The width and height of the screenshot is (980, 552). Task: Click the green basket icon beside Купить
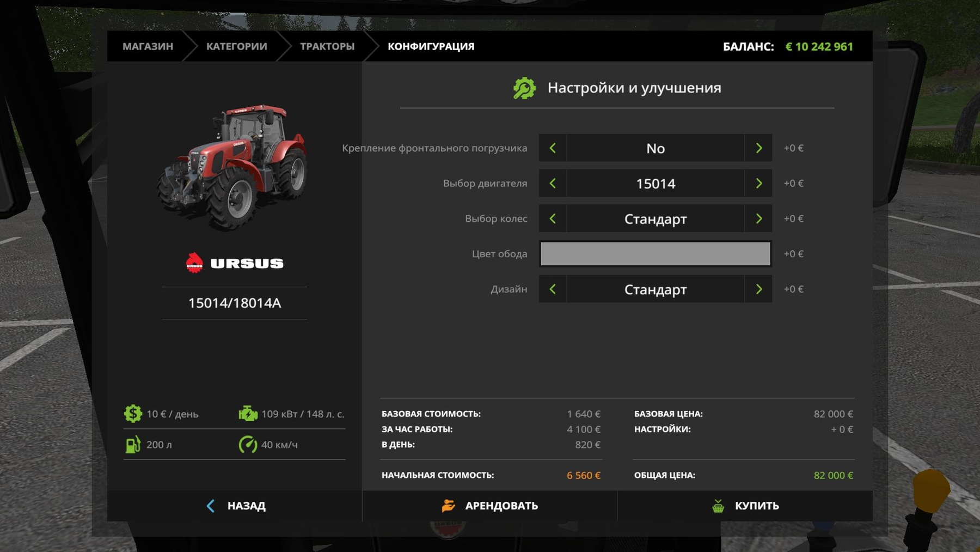[718, 506]
